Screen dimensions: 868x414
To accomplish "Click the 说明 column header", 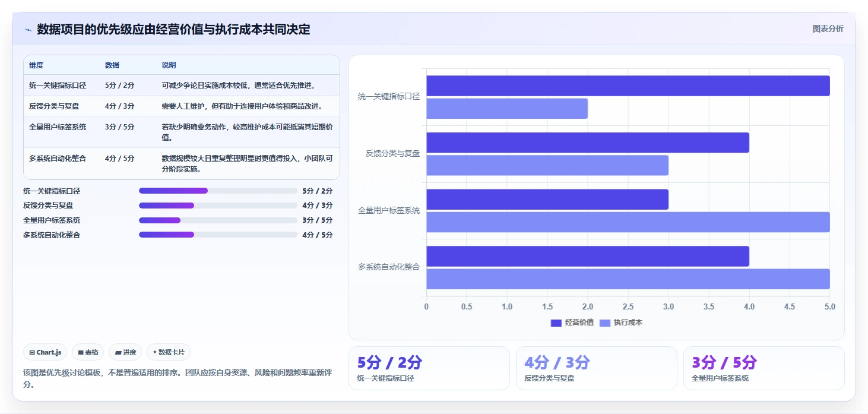I will click(169, 65).
